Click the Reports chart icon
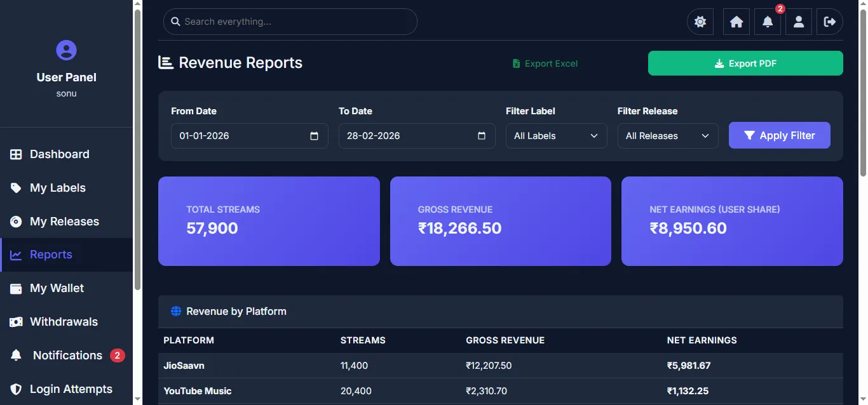This screenshot has width=868, height=405. 16,255
